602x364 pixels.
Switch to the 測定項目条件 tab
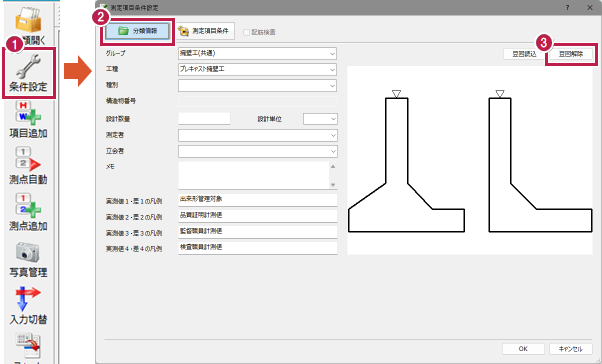(205, 31)
